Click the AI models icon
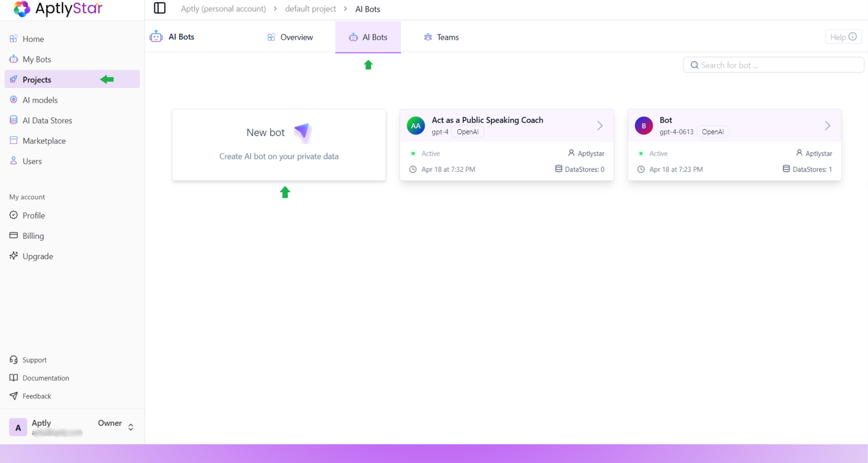This screenshot has height=463, width=868. tap(13, 99)
